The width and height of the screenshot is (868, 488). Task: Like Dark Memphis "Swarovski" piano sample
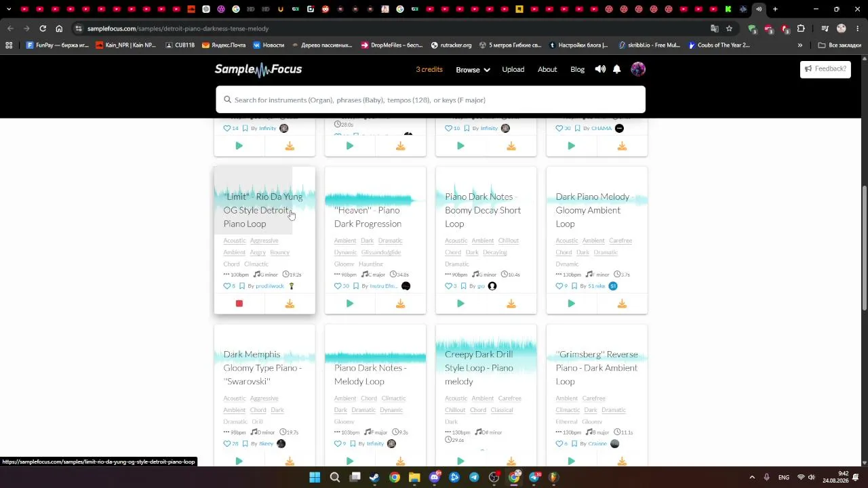click(x=227, y=444)
